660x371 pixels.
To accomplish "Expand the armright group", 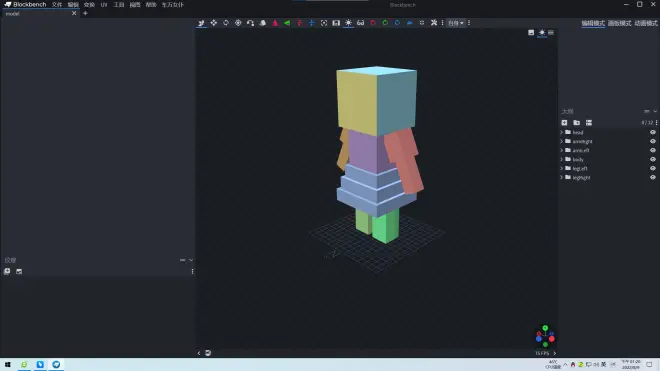I will coord(562,141).
